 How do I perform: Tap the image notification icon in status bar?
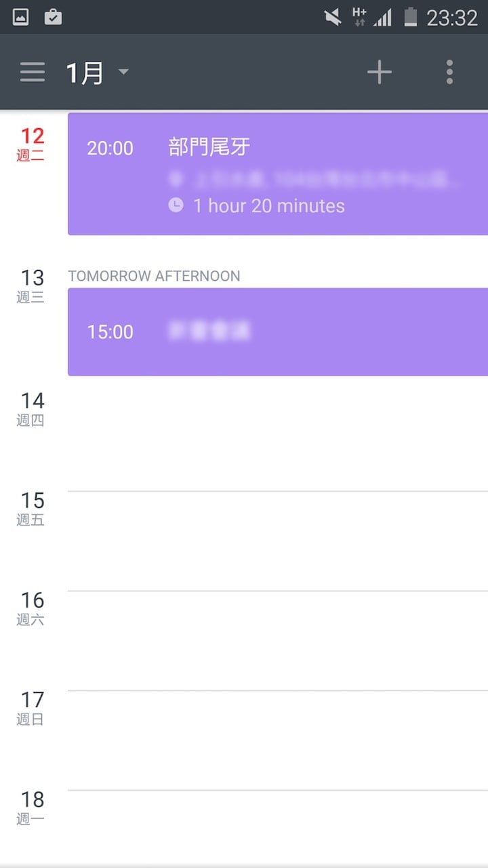21,17
